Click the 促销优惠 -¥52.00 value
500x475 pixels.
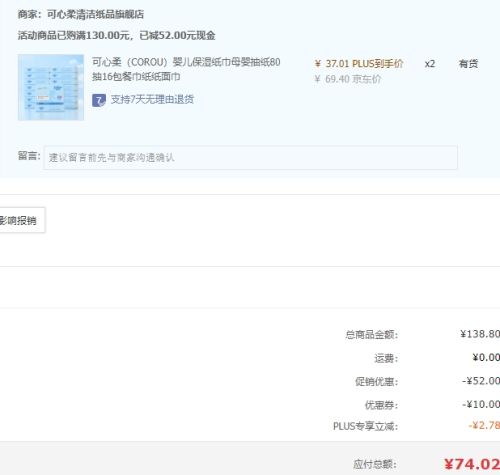pos(481,381)
